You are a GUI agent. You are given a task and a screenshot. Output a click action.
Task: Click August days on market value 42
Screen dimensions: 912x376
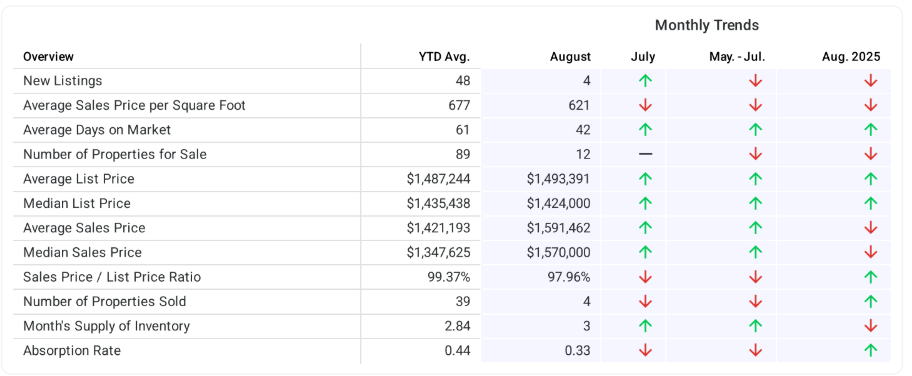[583, 130]
